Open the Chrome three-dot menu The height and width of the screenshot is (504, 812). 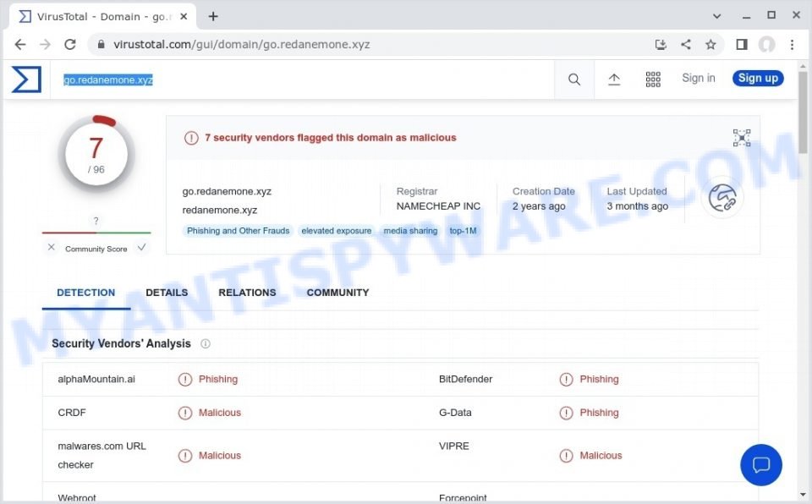coord(792,45)
